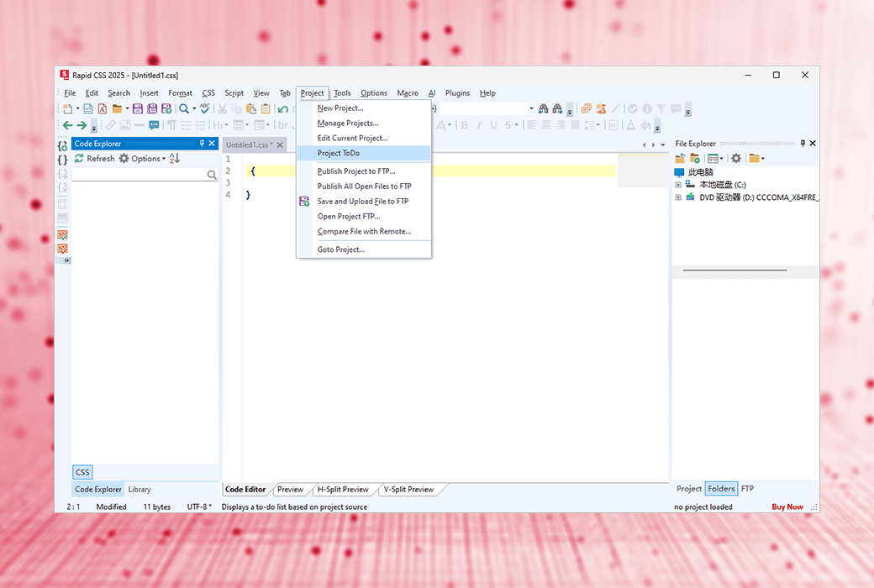Switch to the H-Split Preview tab

343,490
